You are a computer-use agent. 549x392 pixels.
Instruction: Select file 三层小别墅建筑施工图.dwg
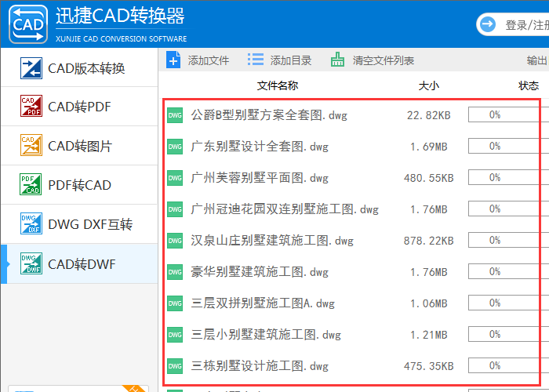[x=266, y=335]
